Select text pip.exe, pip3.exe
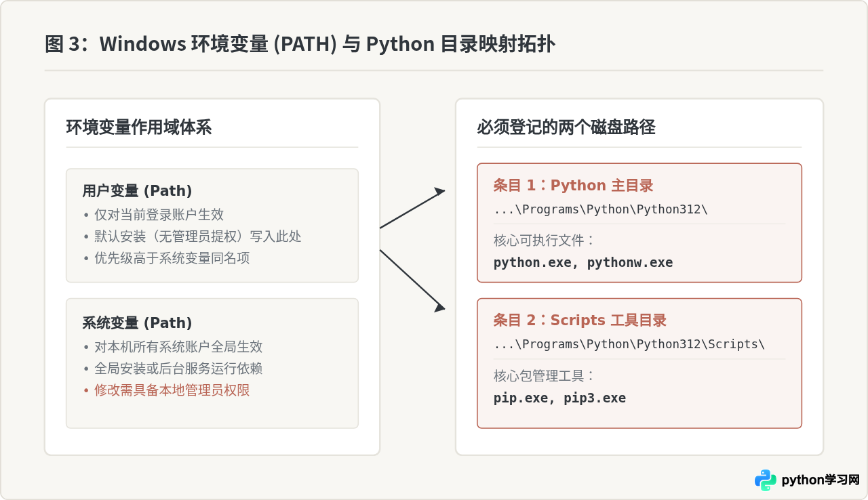868x500 pixels. coord(559,398)
